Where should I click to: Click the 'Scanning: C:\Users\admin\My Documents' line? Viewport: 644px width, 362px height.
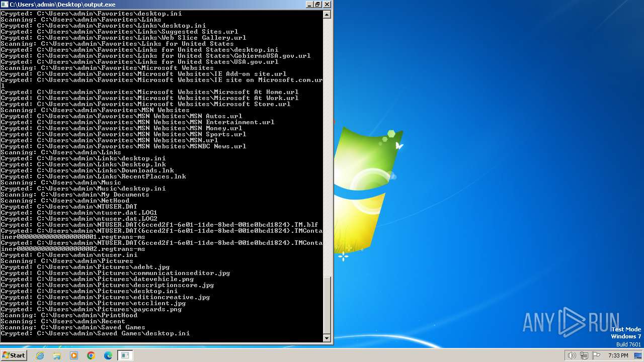point(75,195)
